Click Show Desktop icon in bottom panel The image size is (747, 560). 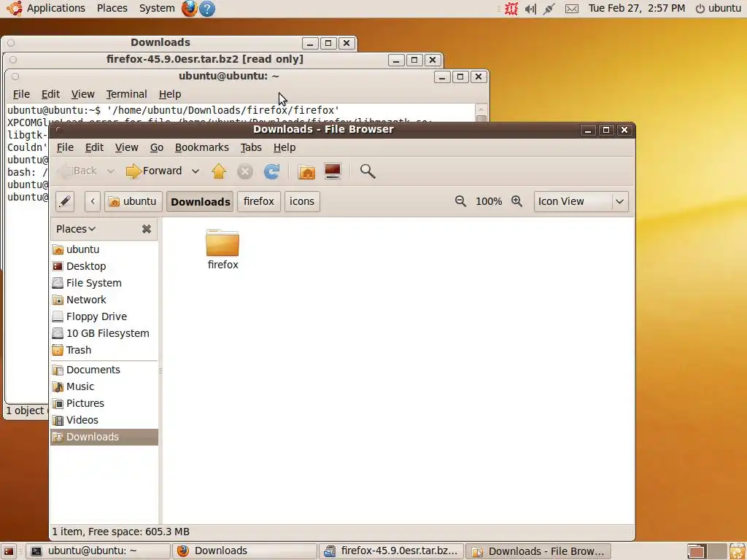(x=9, y=551)
